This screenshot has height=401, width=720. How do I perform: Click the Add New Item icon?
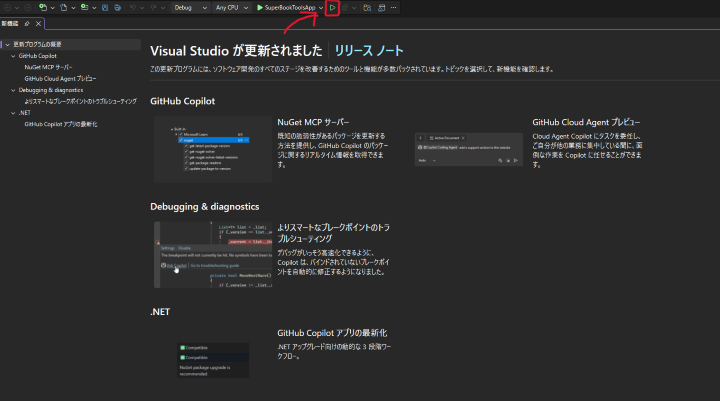[84, 7]
